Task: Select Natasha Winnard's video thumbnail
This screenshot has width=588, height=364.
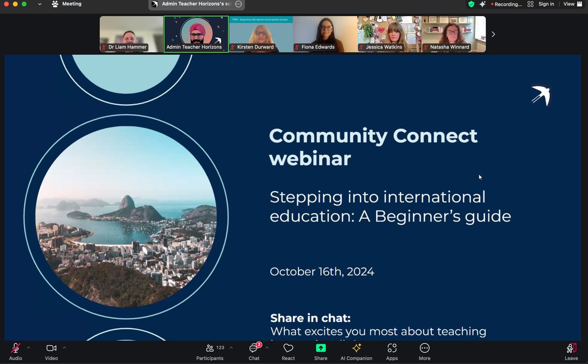Action: 454,34
